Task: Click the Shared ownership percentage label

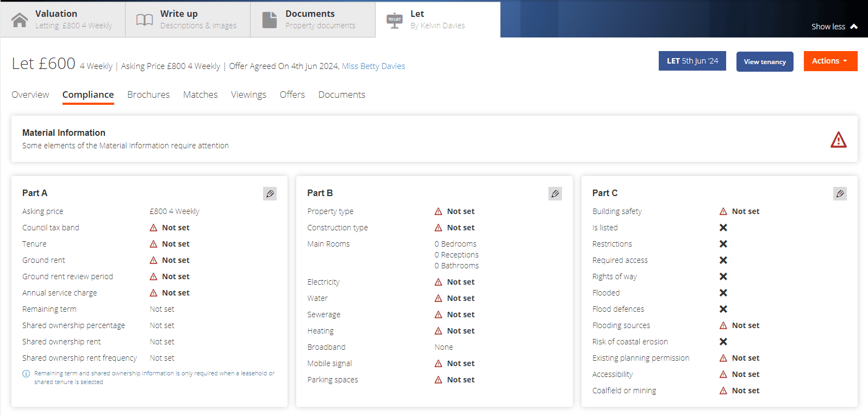Action: coord(73,325)
